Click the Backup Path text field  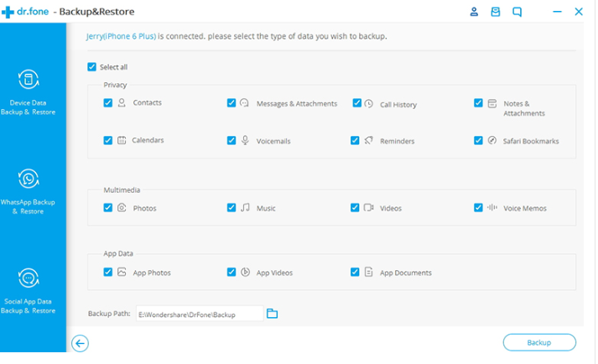(199, 315)
